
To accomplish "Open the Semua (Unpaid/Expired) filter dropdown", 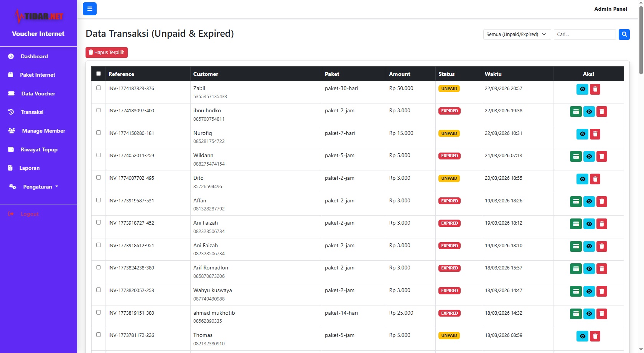I will point(517,34).
